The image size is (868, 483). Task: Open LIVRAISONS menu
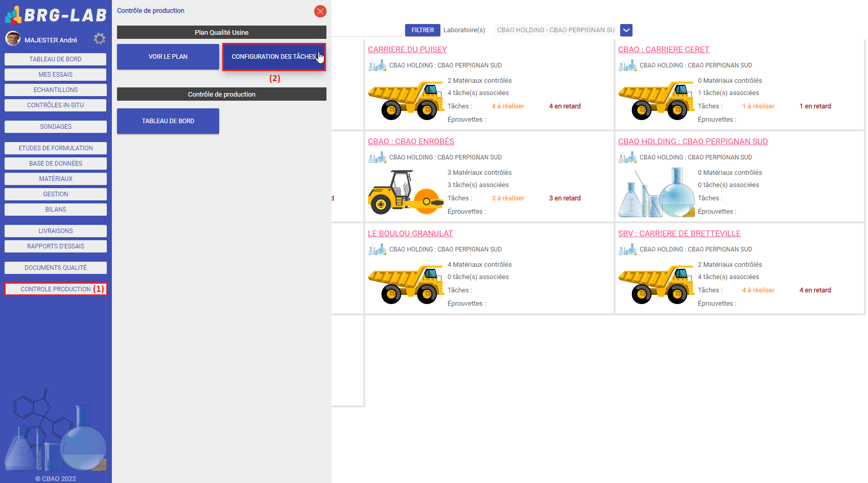coord(56,231)
